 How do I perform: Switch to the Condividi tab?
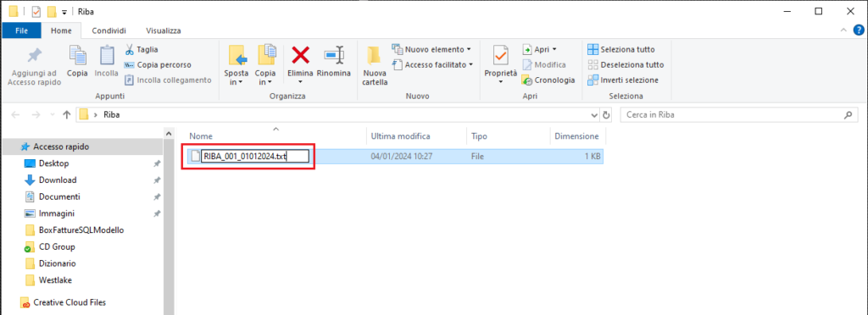pyautogui.click(x=109, y=30)
